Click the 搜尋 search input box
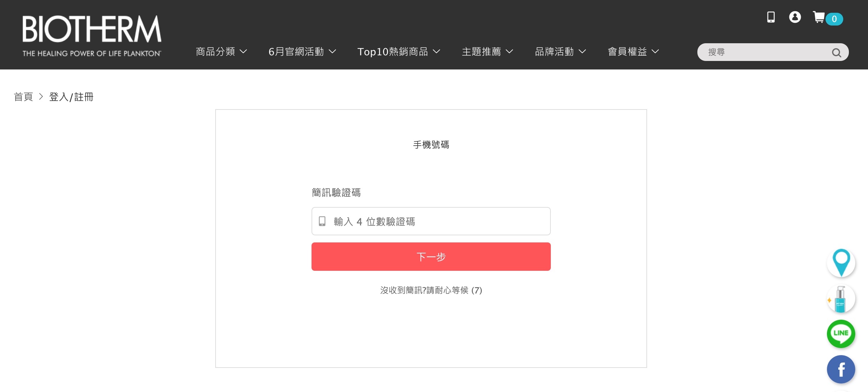 pyautogui.click(x=765, y=52)
